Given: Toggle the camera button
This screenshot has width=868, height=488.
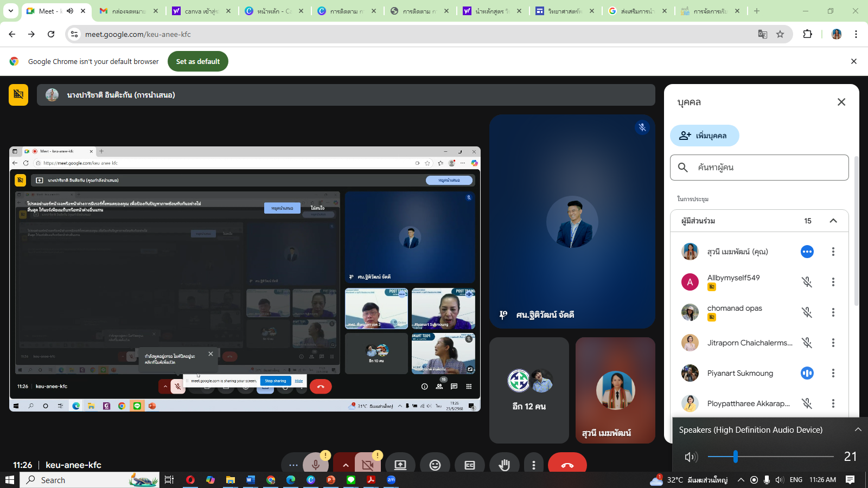Looking at the screenshot, I should (367, 465).
